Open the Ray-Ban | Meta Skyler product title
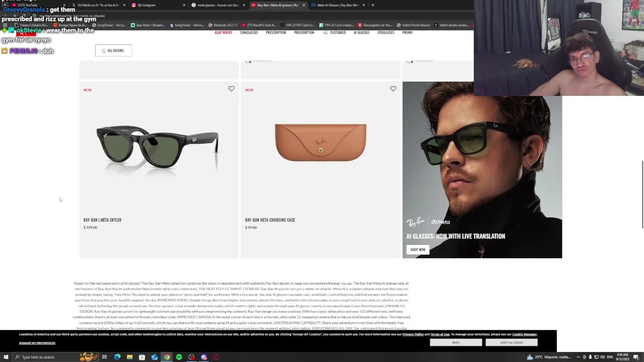644x362 pixels. pyautogui.click(x=102, y=220)
